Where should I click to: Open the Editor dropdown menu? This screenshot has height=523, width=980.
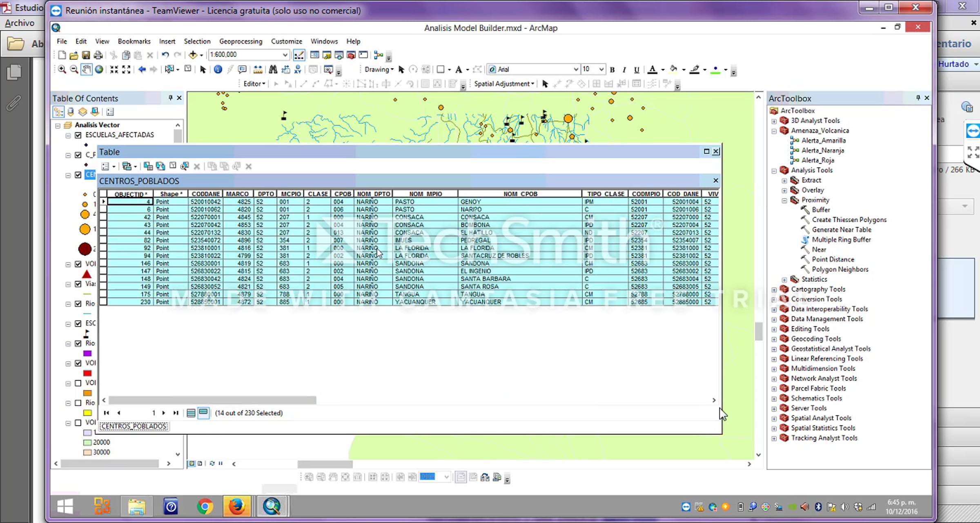point(254,84)
